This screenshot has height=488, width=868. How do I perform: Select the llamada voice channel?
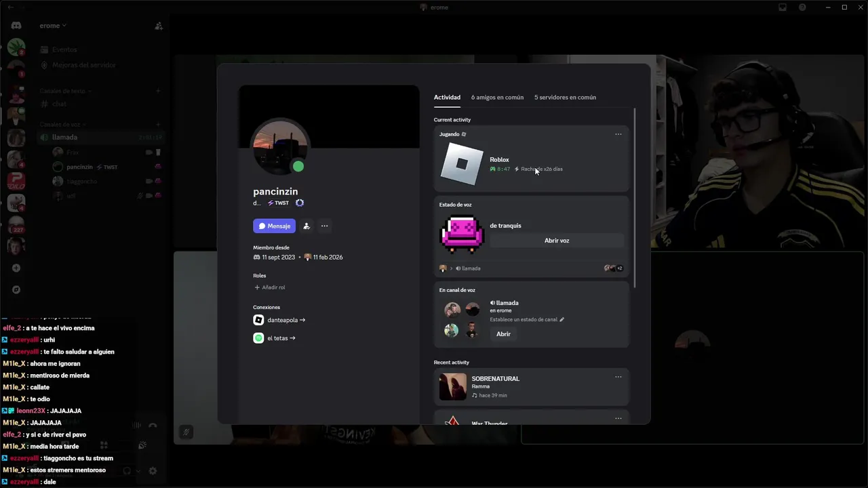pos(100,137)
